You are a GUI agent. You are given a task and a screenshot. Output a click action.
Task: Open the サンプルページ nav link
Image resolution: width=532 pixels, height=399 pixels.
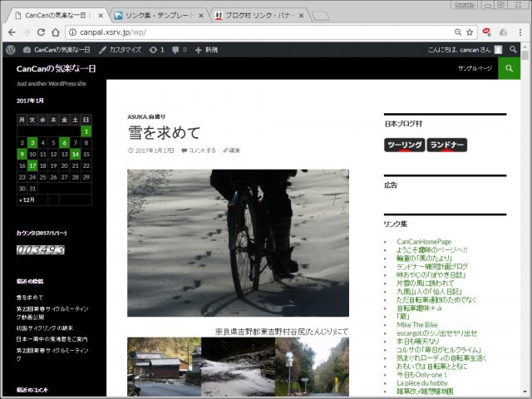[x=475, y=68]
